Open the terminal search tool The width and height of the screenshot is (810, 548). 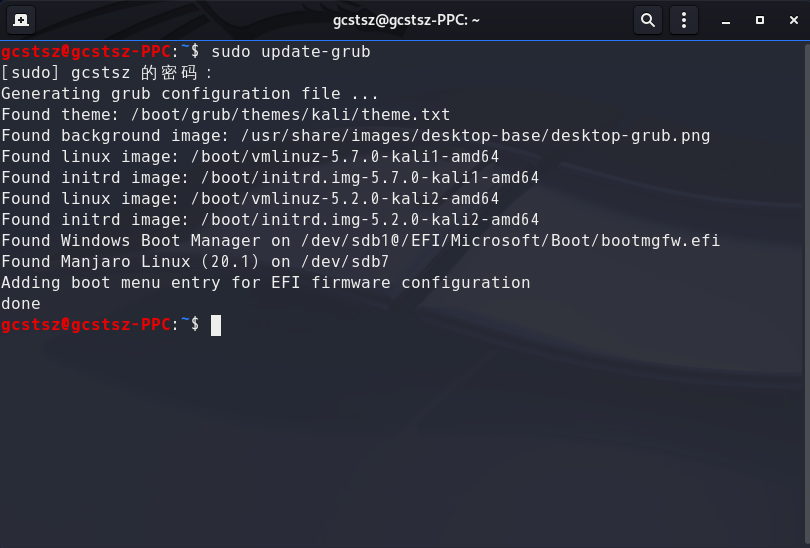click(x=648, y=20)
